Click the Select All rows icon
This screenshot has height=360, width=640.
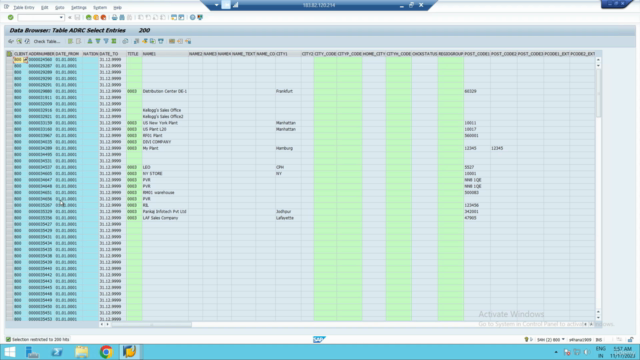click(x=71, y=41)
